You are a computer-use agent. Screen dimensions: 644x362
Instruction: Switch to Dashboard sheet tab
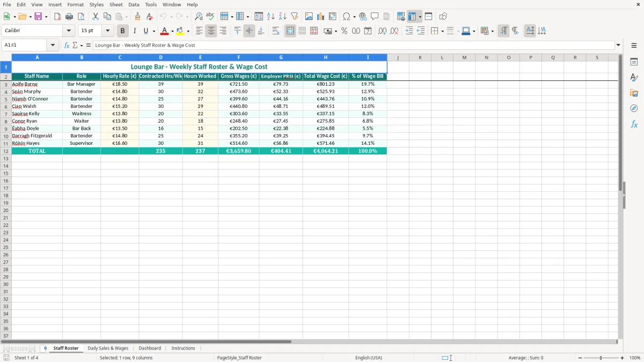click(x=150, y=348)
